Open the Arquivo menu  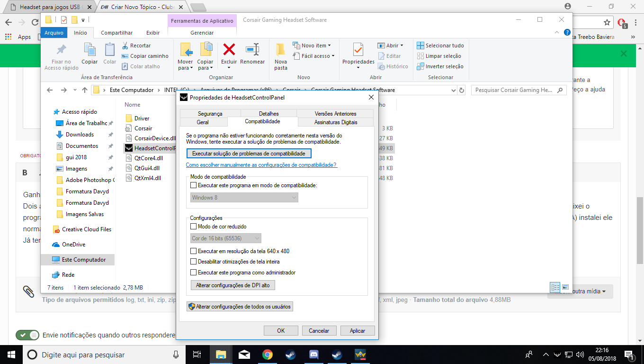(x=54, y=33)
